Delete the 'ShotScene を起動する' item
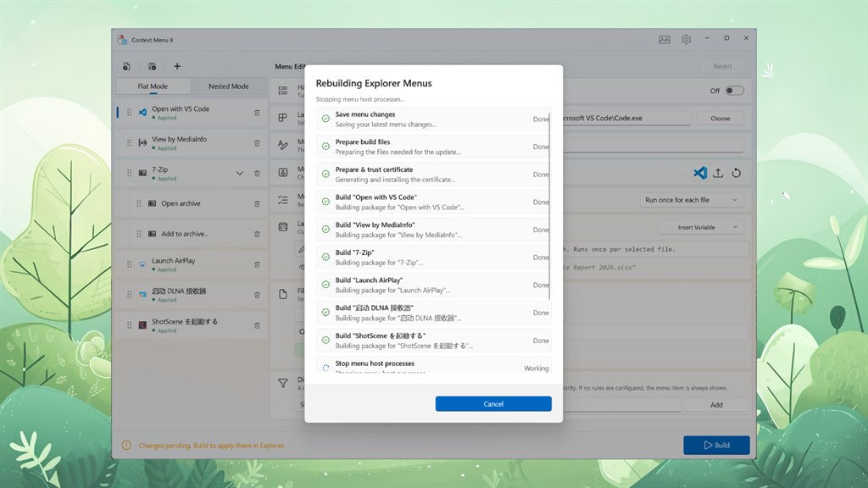 click(x=257, y=325)
